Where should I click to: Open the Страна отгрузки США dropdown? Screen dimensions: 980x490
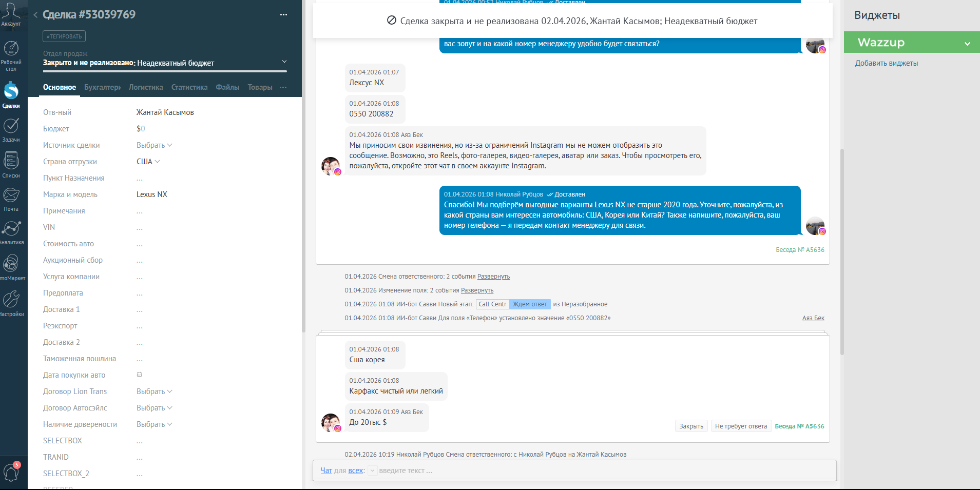coord(148,162)
